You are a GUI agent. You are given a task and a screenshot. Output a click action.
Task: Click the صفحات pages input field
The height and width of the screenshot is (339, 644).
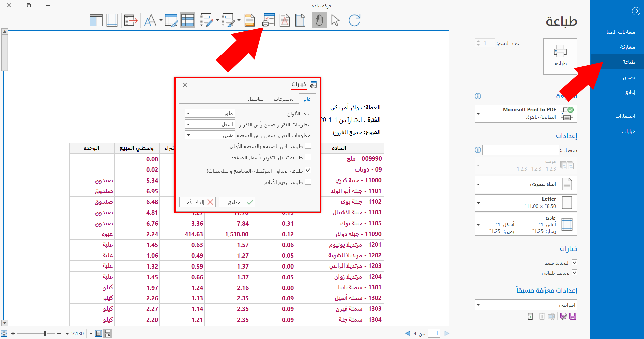coord(521,150)
